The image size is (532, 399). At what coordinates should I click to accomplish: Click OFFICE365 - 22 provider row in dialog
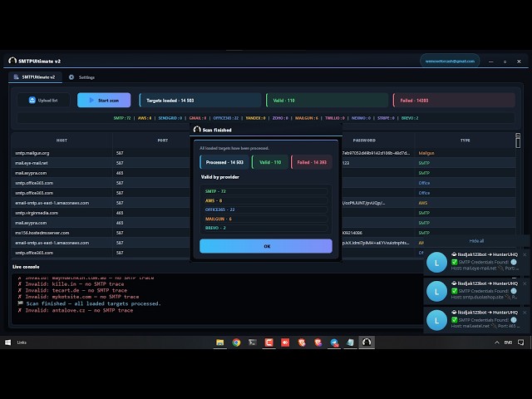pyautogui.click(x=266, y=209)
